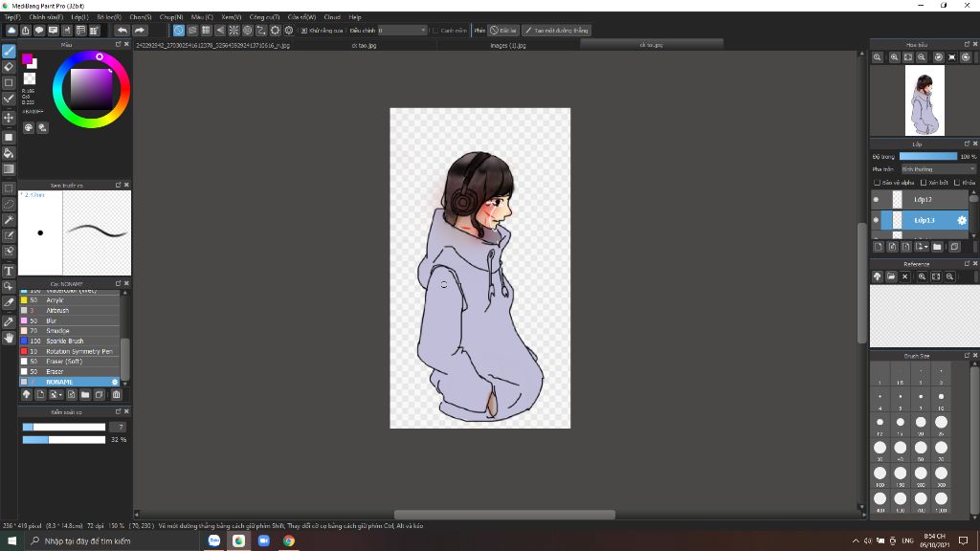Choose the Text tool
This screenshot has height=551, width=980.
[9, 271]
